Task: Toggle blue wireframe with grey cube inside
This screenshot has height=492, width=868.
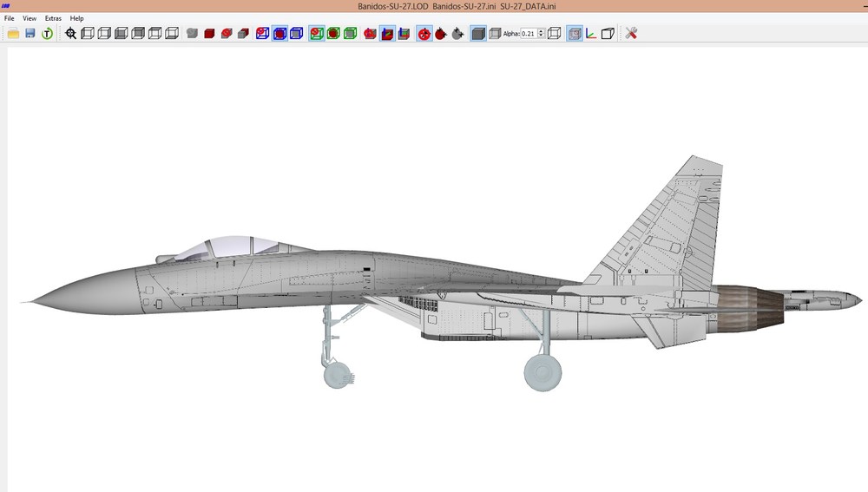Action: tap(297, 33)
